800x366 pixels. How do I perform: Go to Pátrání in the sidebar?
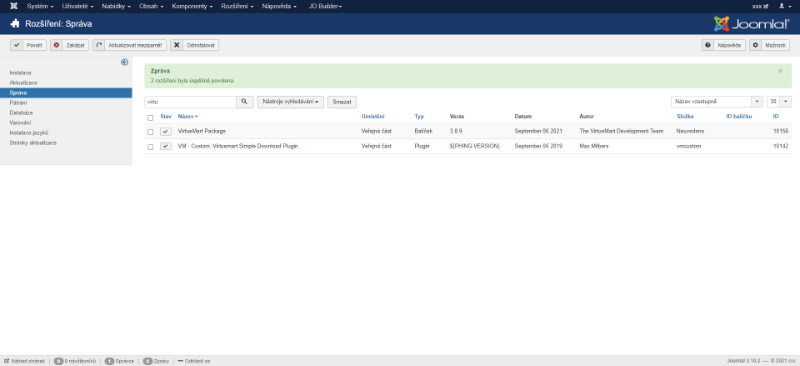18,103
